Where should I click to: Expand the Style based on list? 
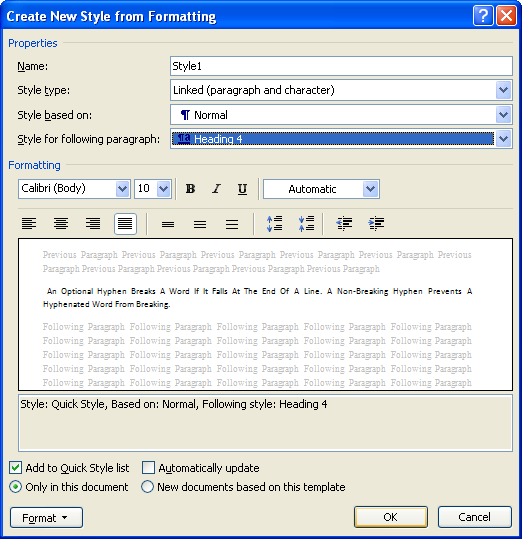coord(503,114)
